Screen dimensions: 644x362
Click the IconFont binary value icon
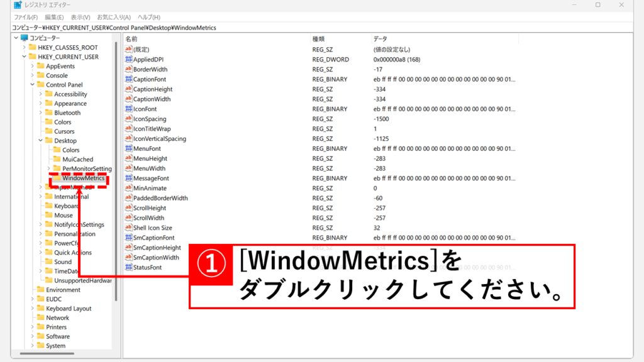tap(128, 109)
